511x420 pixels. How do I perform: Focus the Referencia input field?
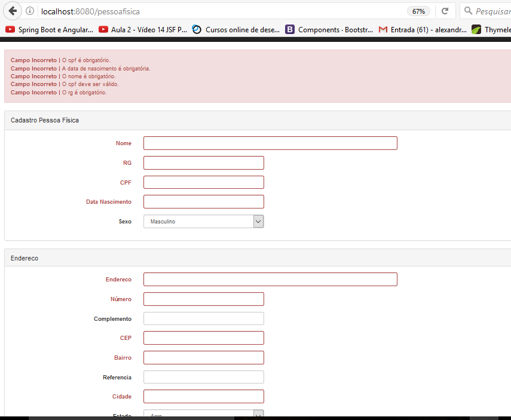point(204,377)
